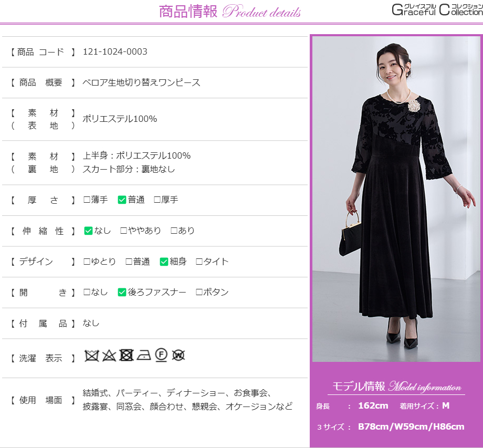This screenshot has height=448, width=483.
Task: Click the ベロア生地切り替えワンピース product summary text
Action: click(x=141, y=82)
